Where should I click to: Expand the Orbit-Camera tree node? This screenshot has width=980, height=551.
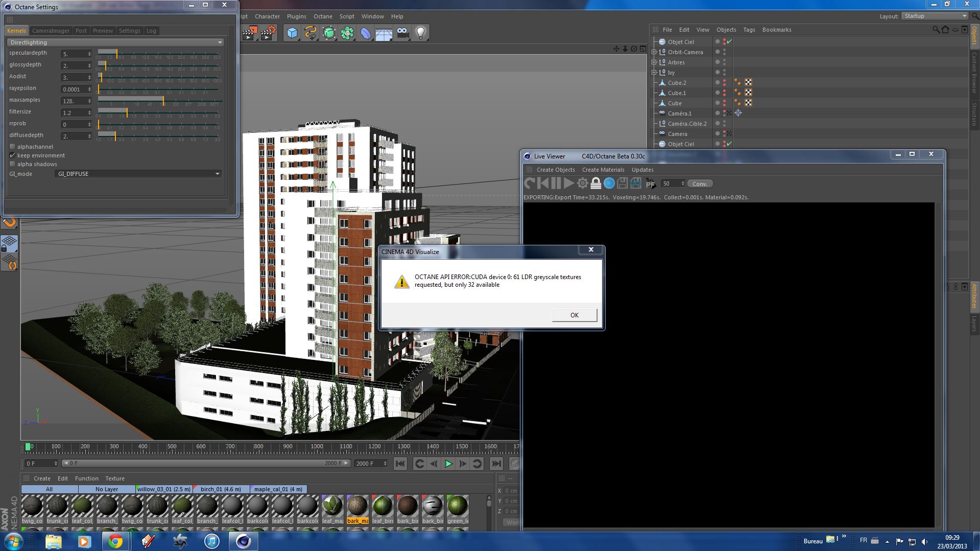click(654, 52)
